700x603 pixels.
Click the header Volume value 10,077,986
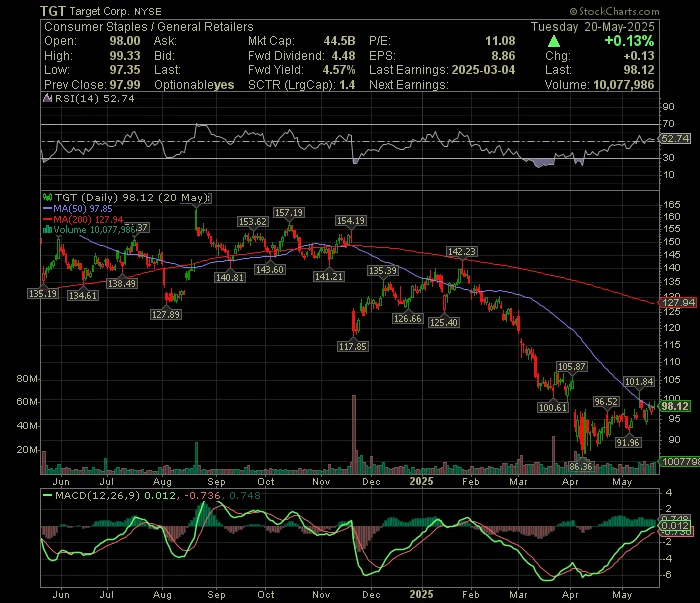(x=624, y=85)
